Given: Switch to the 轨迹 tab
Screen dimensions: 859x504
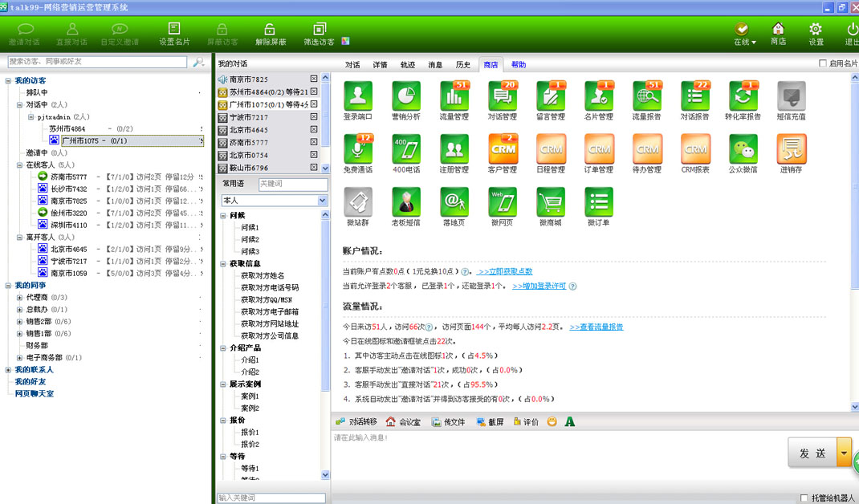Looking at the screenshot, I should coord(408,65).
